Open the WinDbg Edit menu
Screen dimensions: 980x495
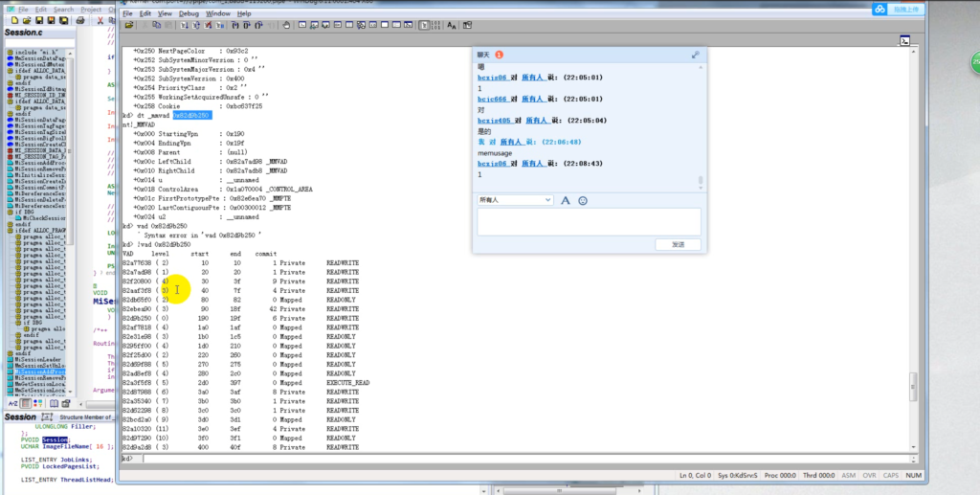click(x=145, y=13)
